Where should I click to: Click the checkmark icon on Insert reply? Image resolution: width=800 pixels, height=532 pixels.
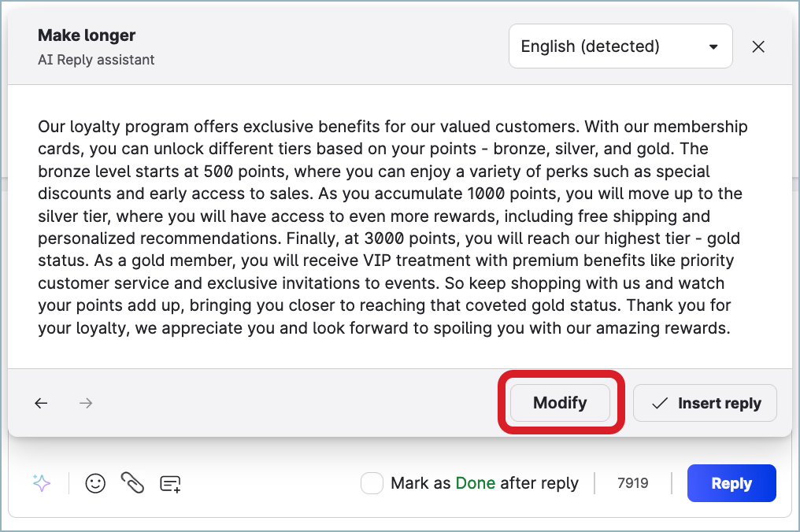(x=661, y=403)
